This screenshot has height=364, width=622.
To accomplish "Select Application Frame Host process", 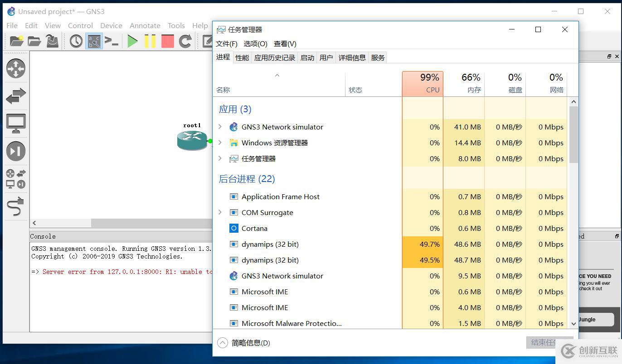I will coord(390,196).
